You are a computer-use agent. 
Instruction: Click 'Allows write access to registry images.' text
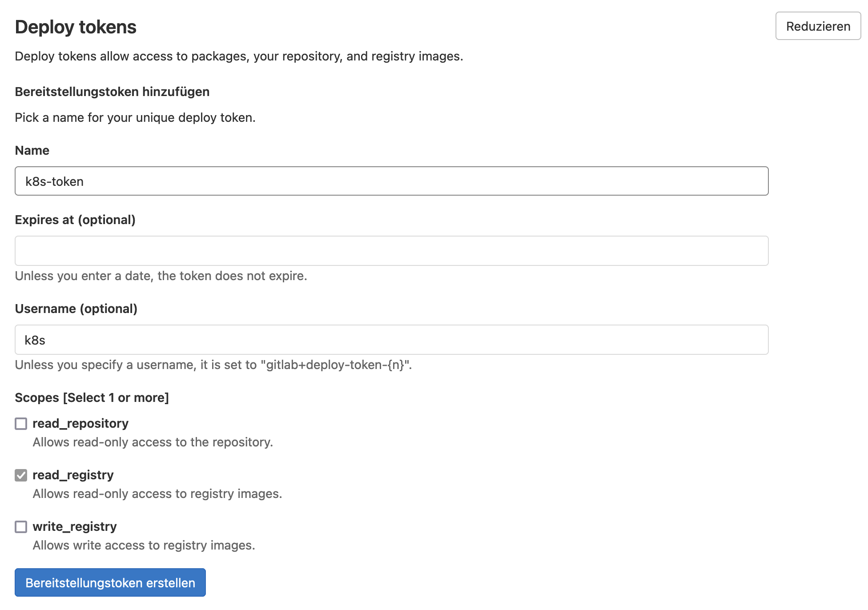click(144, 545)
